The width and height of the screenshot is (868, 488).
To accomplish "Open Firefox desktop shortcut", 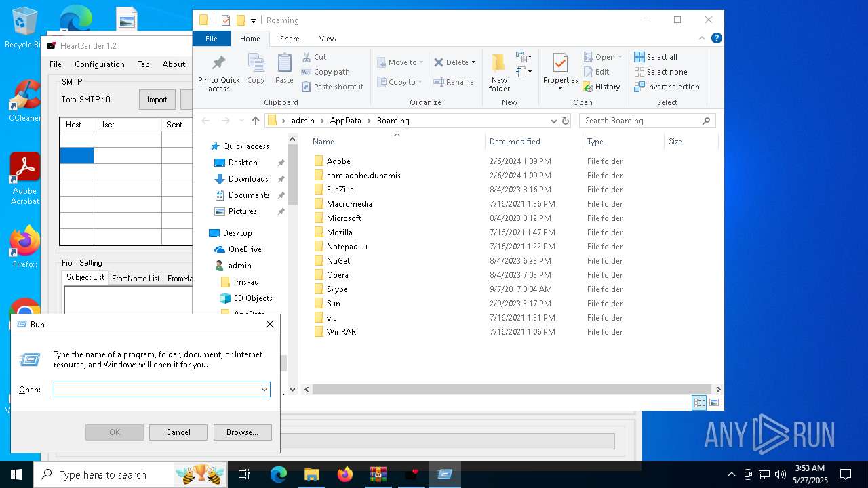I will point(24,247).
